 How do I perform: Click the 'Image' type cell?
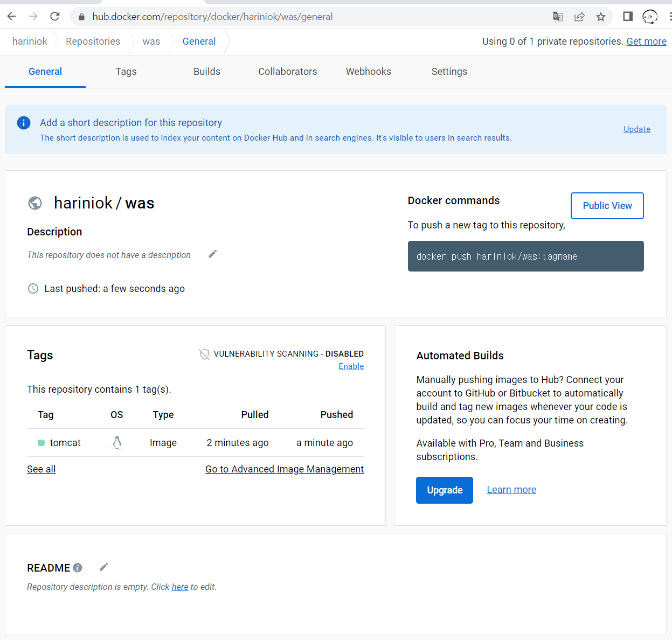(x=163, y=443)
